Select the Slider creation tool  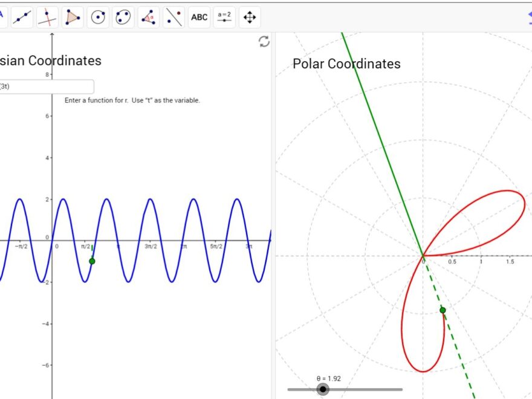224,16
